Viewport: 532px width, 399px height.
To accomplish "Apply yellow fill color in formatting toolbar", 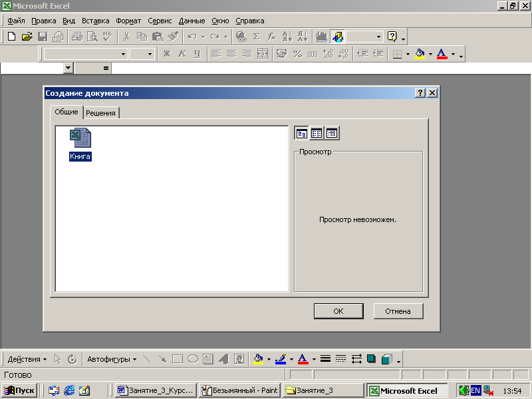I will (x=420, y=54).
